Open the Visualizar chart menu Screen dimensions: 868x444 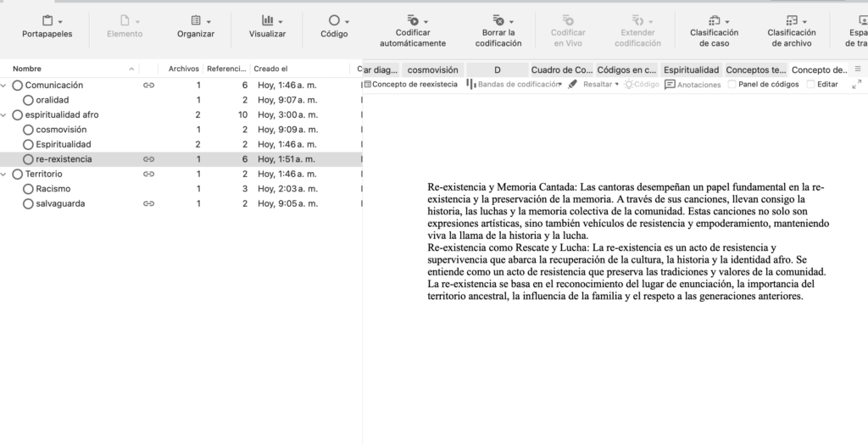point(267,26)
